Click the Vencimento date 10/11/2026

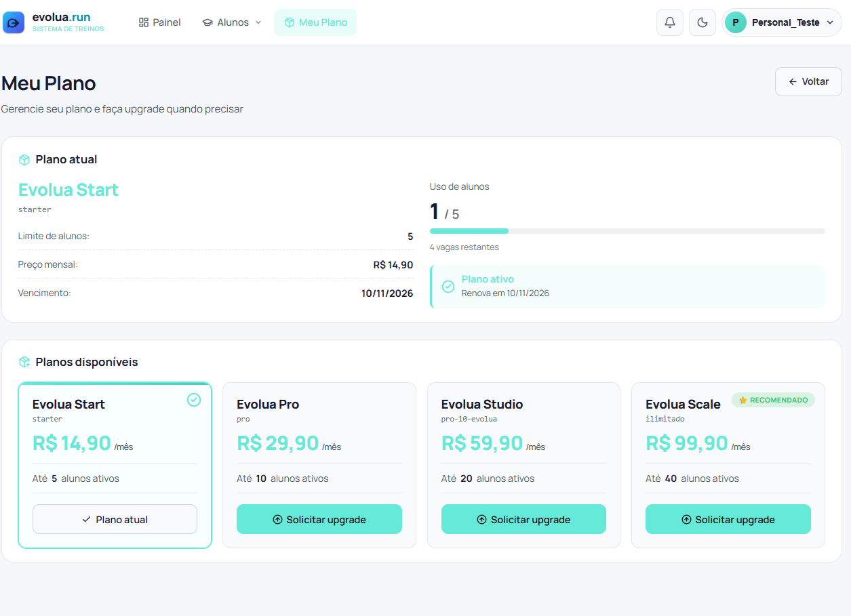[387, 293]
